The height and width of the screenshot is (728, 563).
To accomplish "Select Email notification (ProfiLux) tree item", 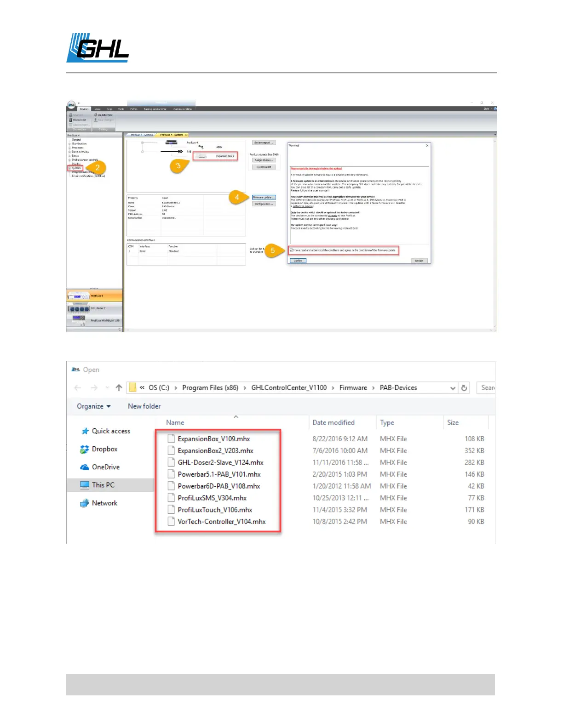I will tap(88, 176).
